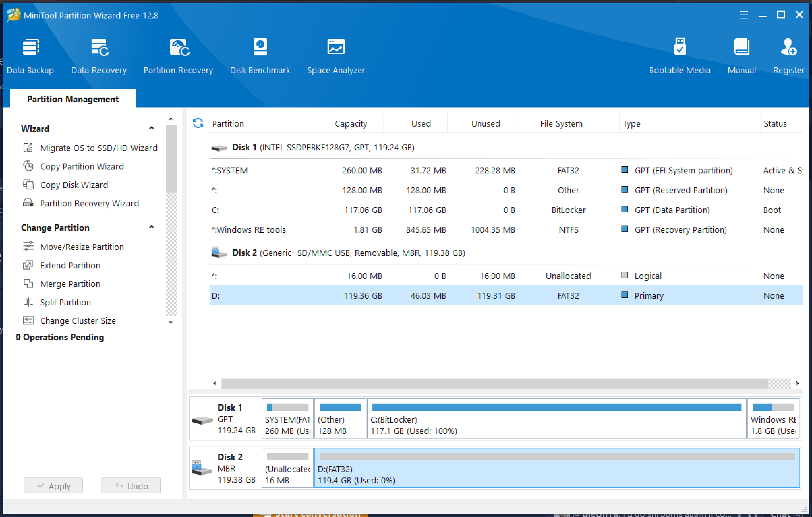Sort by the Partition column header

pos(264,124)
